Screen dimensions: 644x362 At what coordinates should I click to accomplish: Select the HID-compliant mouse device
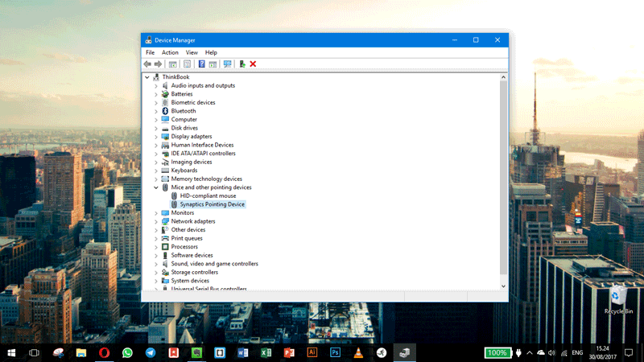click(x=208, y=195)
